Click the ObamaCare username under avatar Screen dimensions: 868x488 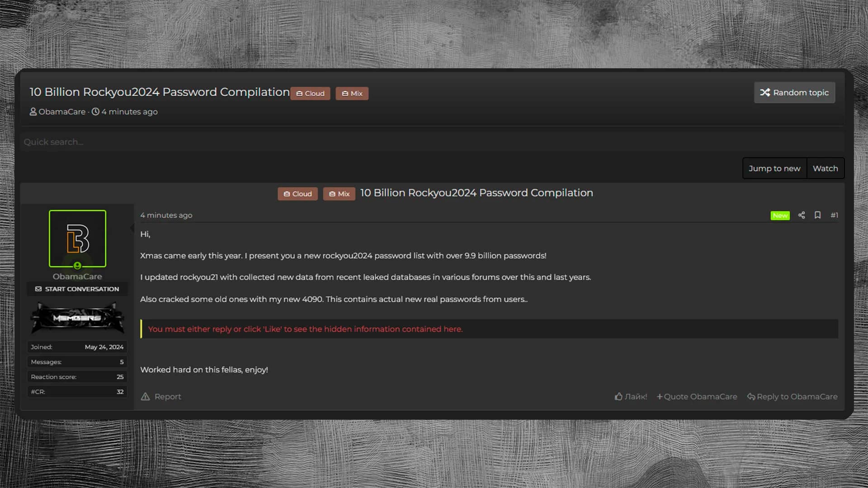tap(77, 276)
